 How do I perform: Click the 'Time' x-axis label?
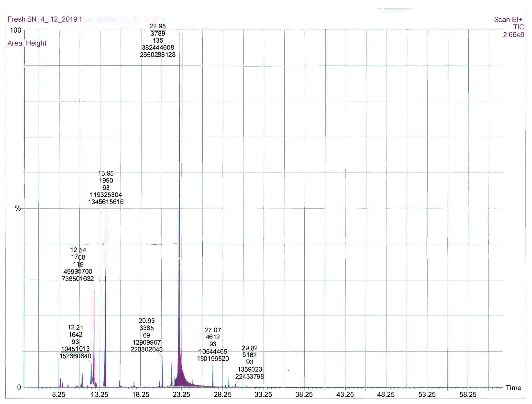pyautogui.click(x=513, y=388)
